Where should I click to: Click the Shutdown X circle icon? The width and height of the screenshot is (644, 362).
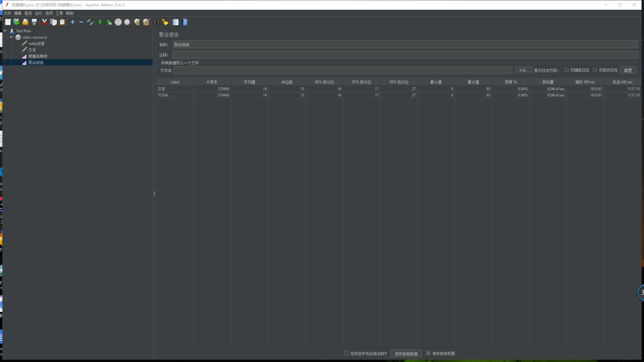pyautogui.click(x=127, y=22)
